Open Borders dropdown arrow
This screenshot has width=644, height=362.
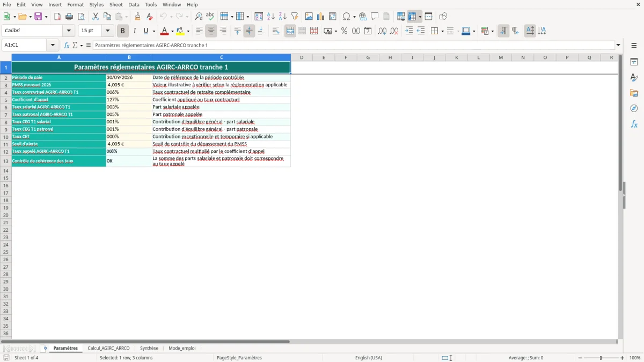(442, 31)
